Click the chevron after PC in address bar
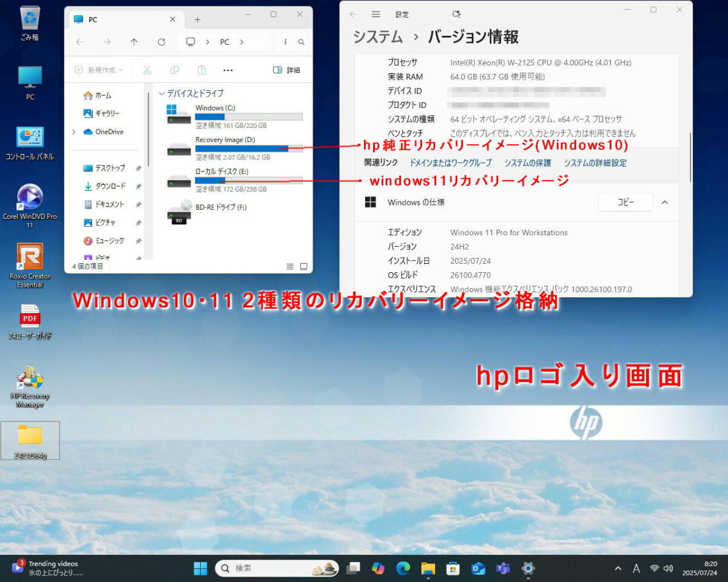This screenshot has height=582, width=728. pos(241,42)
